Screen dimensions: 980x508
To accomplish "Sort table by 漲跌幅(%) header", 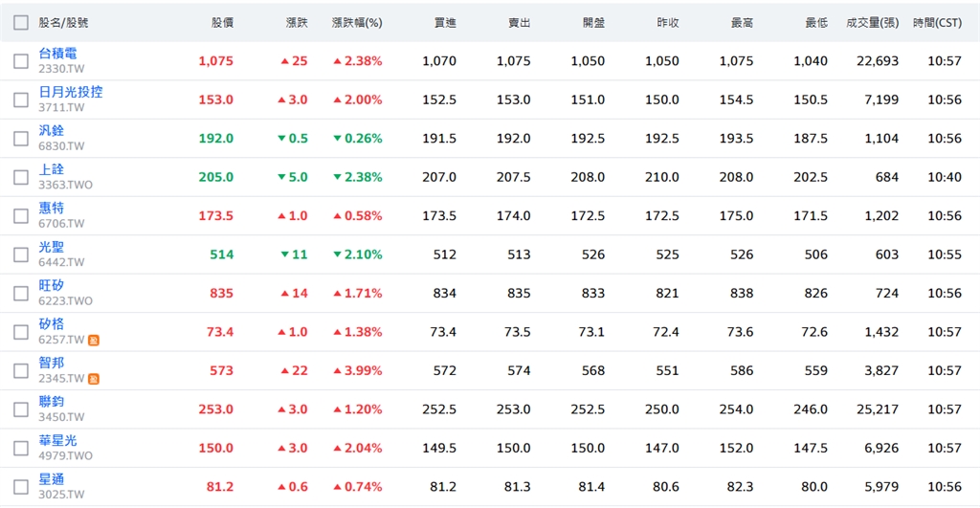I will click(x=356, y=22).
